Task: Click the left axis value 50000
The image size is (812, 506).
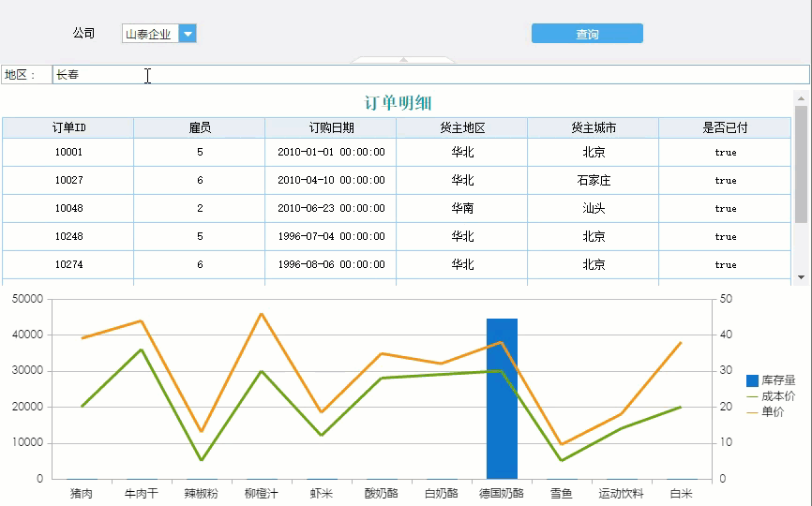Action: coord(28,299)
